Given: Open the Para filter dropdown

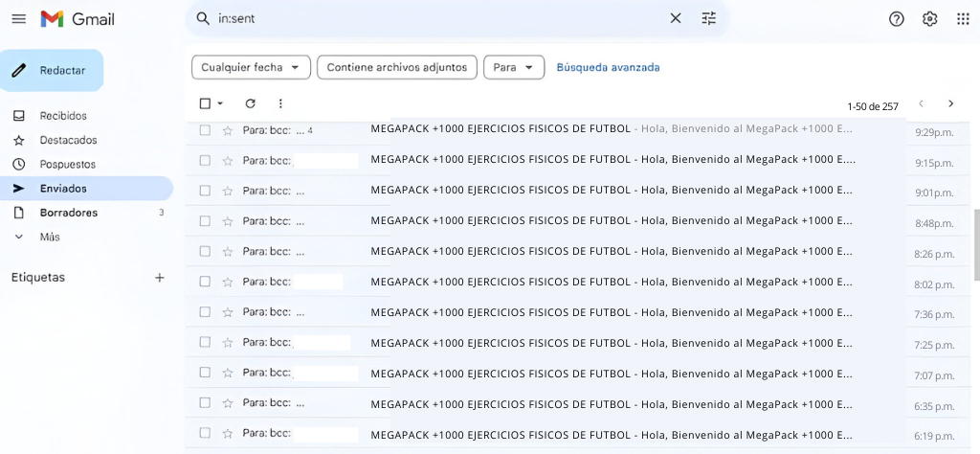Looking at the screenshot, I should (x=514, y=67).
